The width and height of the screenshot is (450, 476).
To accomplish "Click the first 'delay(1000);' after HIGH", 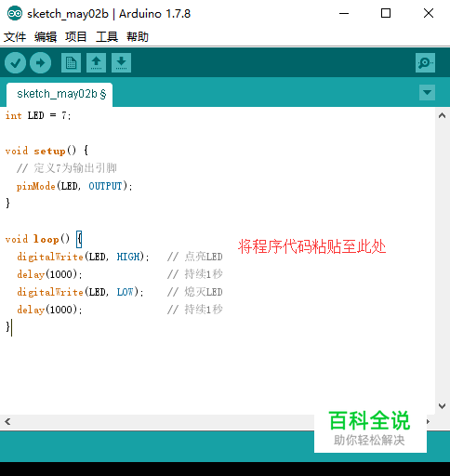I will [49, 274].
